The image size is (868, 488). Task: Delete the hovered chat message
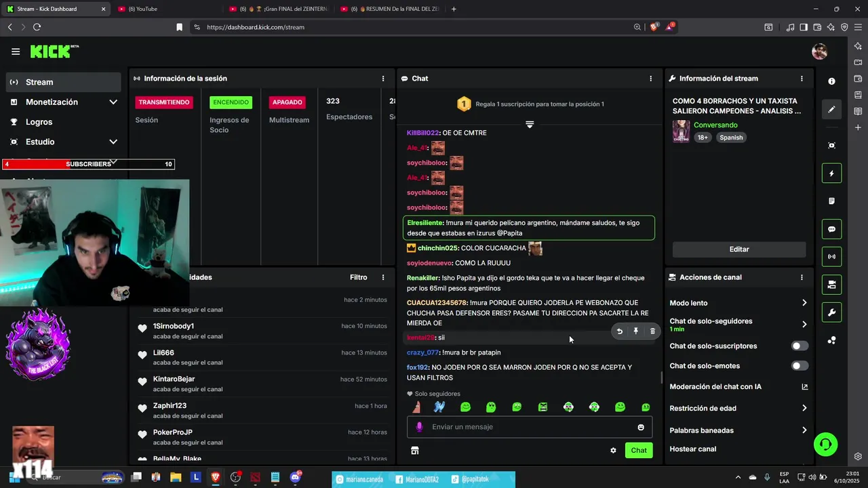pos(652,331)
